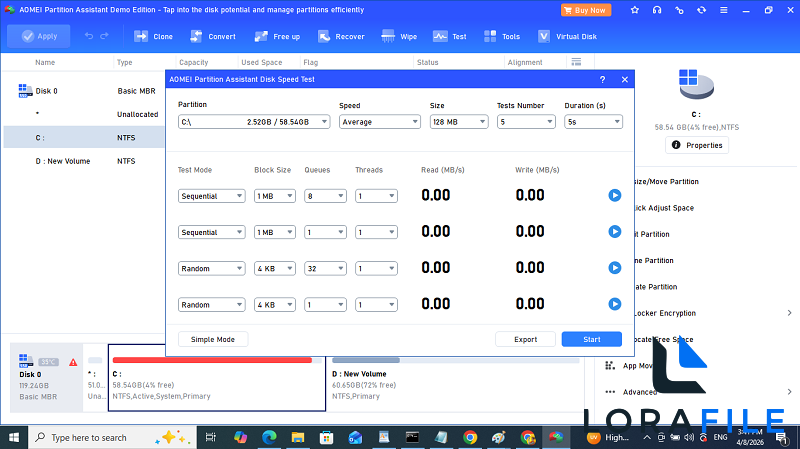Screen dimensions: 800x449
Task: Click the Name column header
Action: [x=45, y=62]
